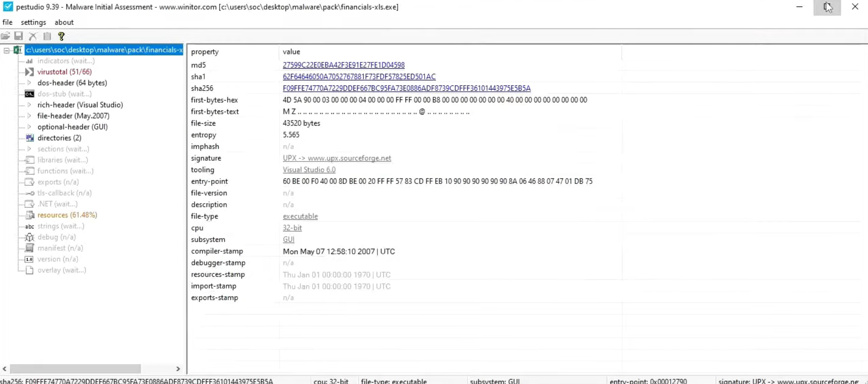The image size is (868, 384).
Task: Expand the dos-header node
Action: (x=29, y=83)
